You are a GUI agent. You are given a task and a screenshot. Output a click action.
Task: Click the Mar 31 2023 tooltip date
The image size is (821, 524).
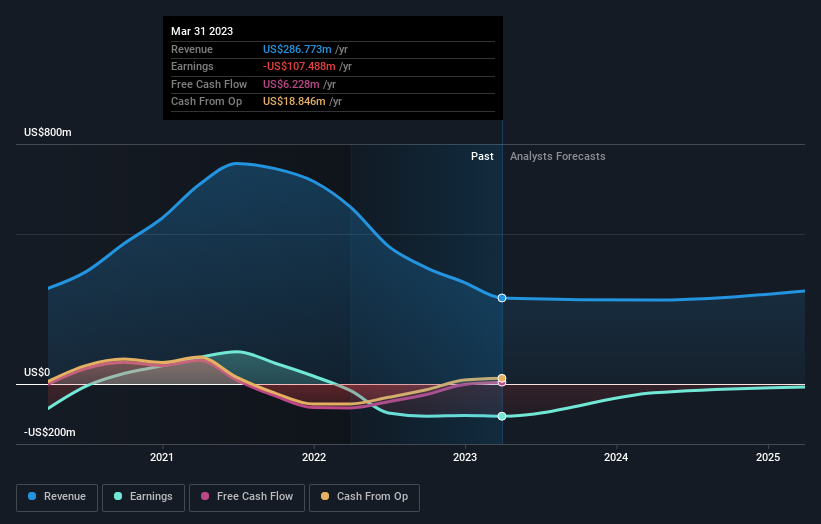[x=202, y=31]
